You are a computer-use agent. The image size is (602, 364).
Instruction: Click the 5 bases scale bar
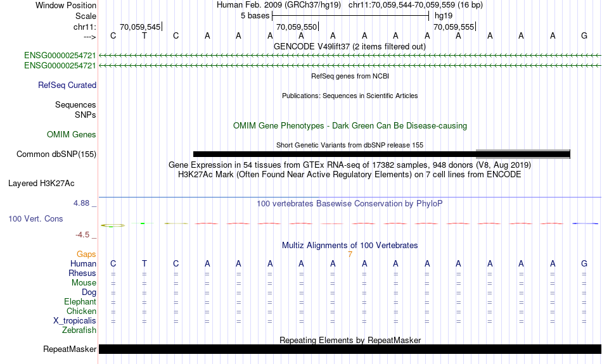tap(350, 16)
